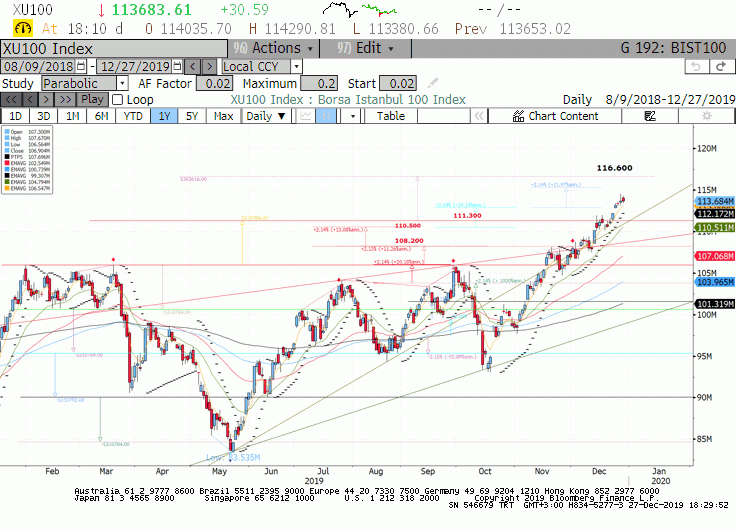
Task: Open the Edit menu
Action: click(x=366, y=48)
